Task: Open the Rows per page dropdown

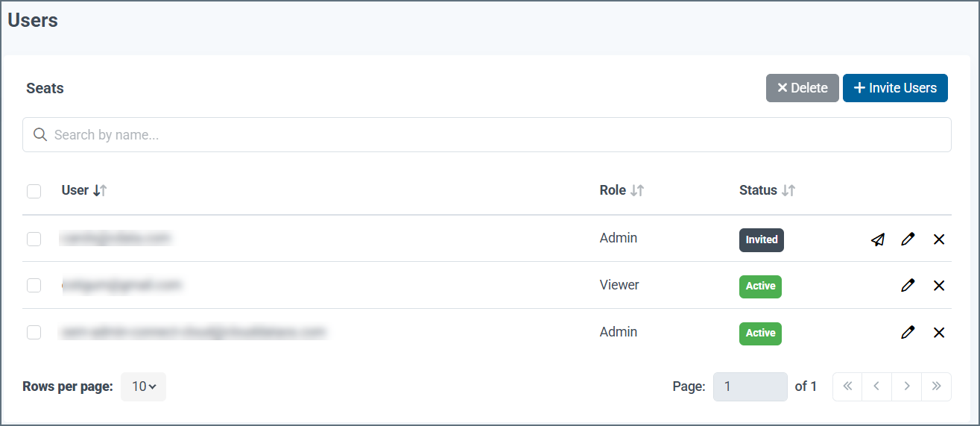Action: click(x=144, y=386)
